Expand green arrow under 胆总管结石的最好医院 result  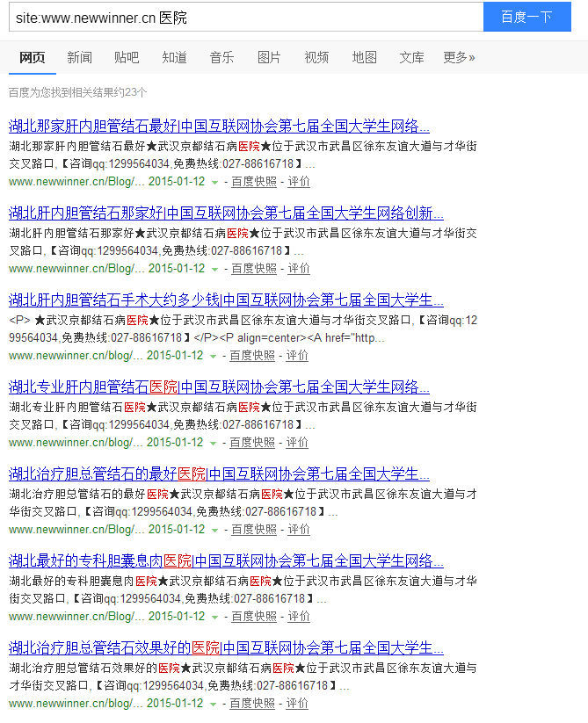pos(214,531)
